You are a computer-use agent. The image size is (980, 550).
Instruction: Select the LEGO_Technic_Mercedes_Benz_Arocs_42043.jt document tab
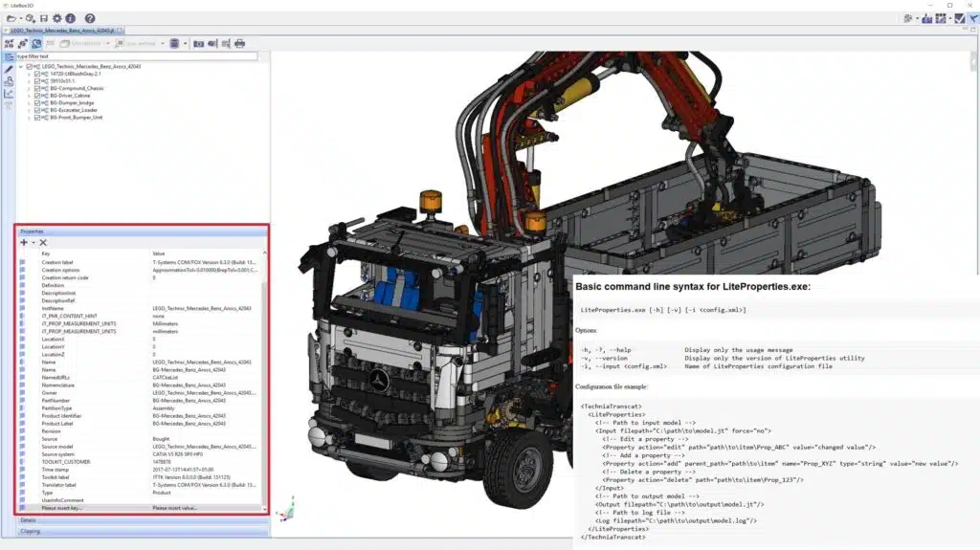point(63,30)
